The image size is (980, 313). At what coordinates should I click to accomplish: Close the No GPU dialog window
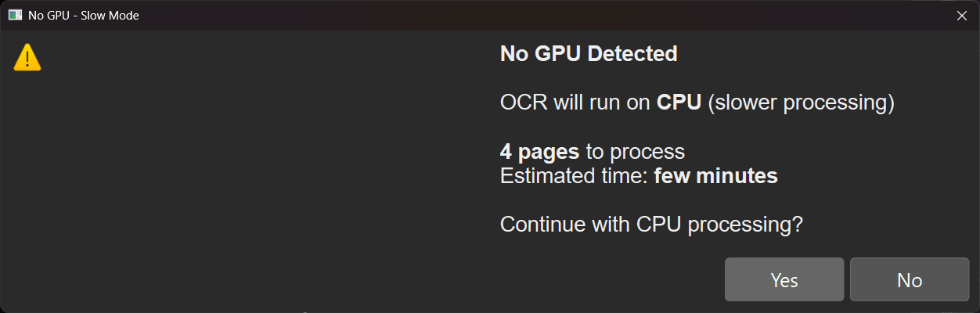961,16
